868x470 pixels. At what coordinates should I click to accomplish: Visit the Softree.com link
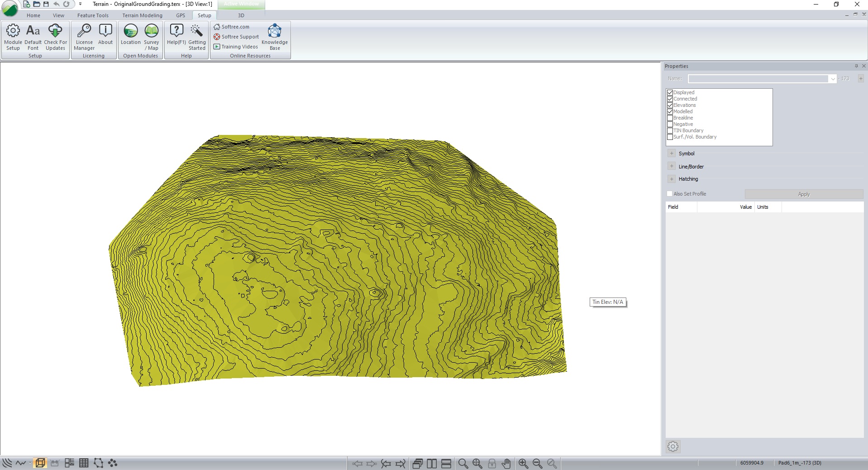(231, 27)
